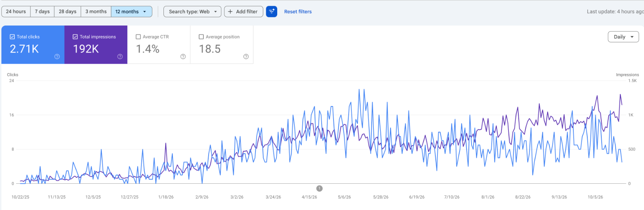This screenshot has width=644, height=210.
Task: Enable the Average position checkbox
Action: [x=201, y=37]
